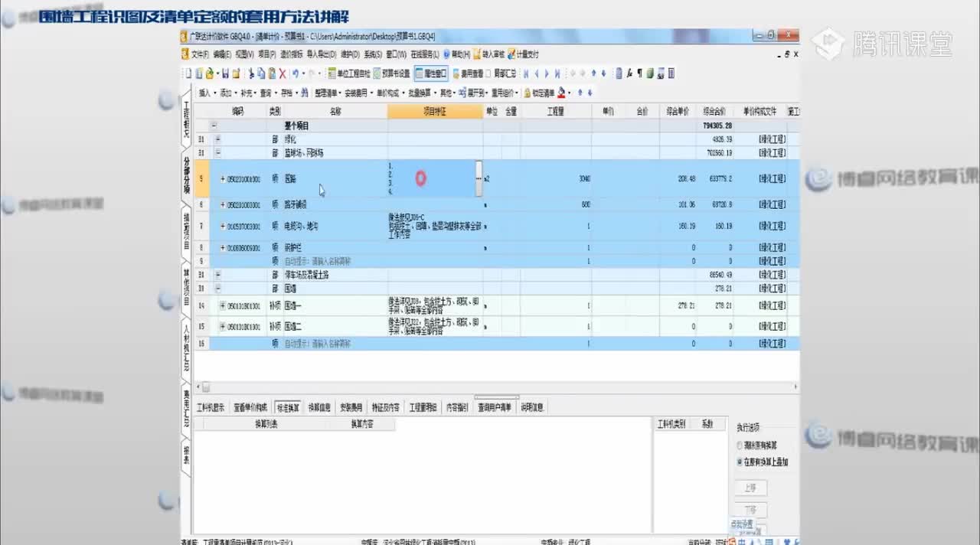980x545 pixels.
Task: Expand the 路牙铺设 item row
Action: click(x=223, y=205)
